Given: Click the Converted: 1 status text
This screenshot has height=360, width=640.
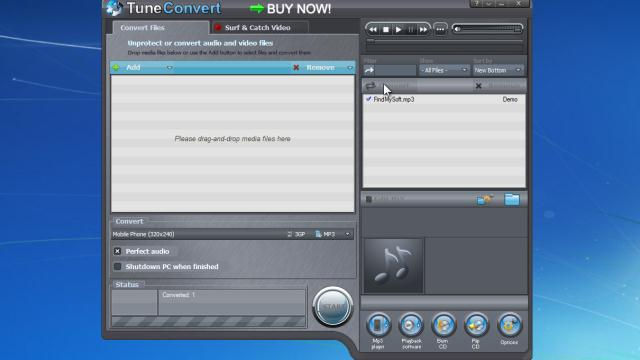Looking at the screenshot, I should 179,295.
